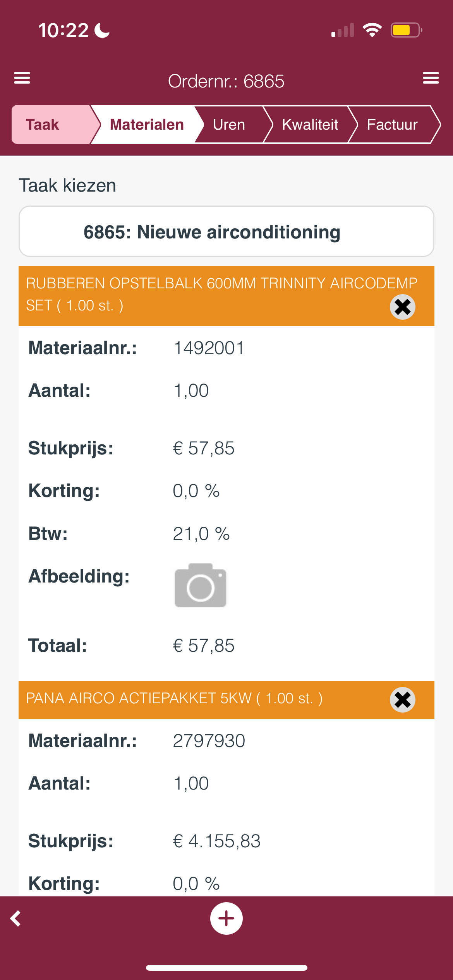Select the material number 1492001

coord(209,348)
